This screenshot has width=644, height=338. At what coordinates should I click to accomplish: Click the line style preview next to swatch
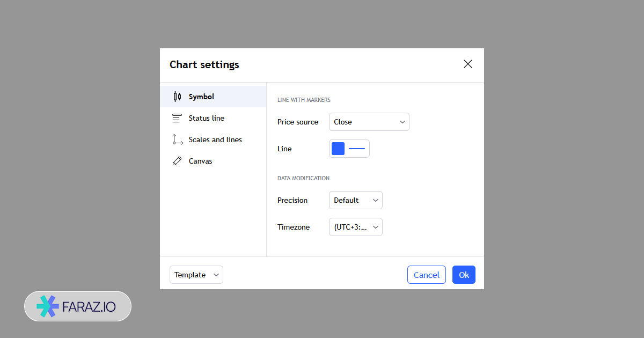tap(357, 149)
